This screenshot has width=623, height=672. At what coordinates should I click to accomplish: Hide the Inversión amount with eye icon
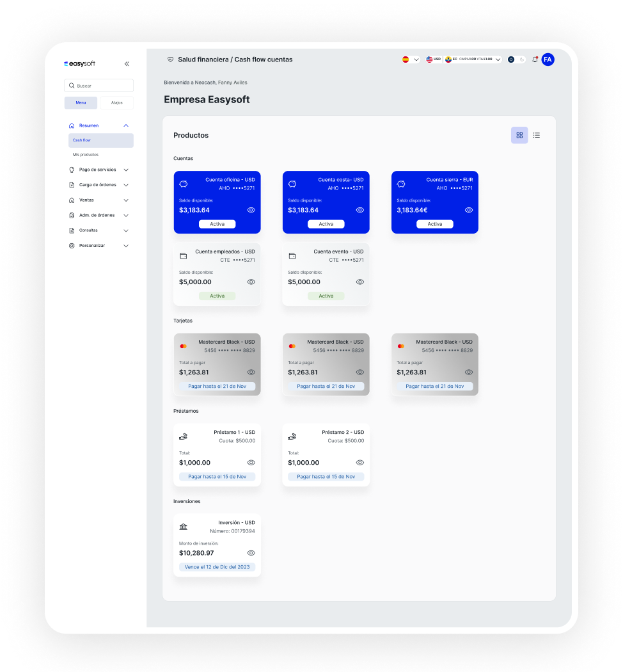point(251,554)
